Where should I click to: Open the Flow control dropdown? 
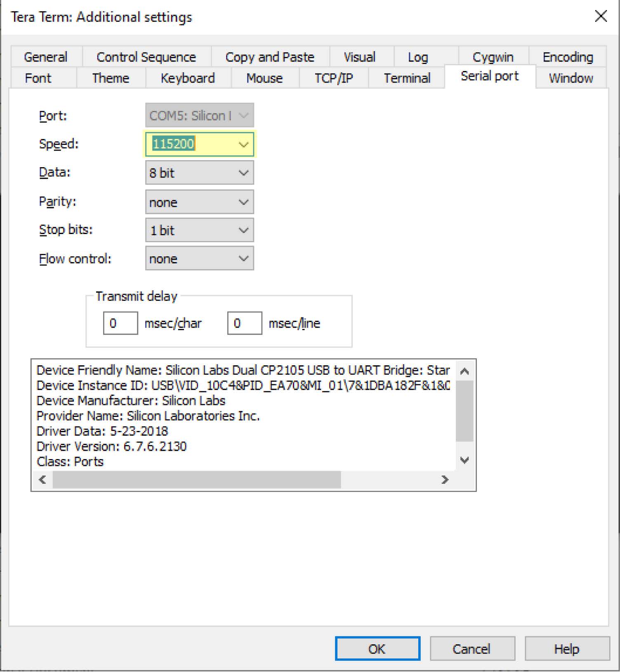point(243,259)
